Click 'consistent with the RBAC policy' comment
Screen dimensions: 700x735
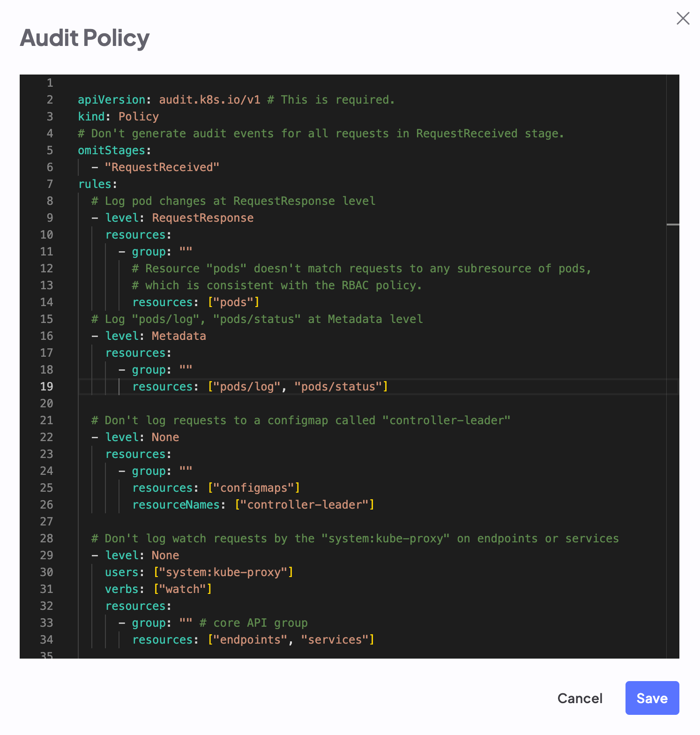coord(277,285)
